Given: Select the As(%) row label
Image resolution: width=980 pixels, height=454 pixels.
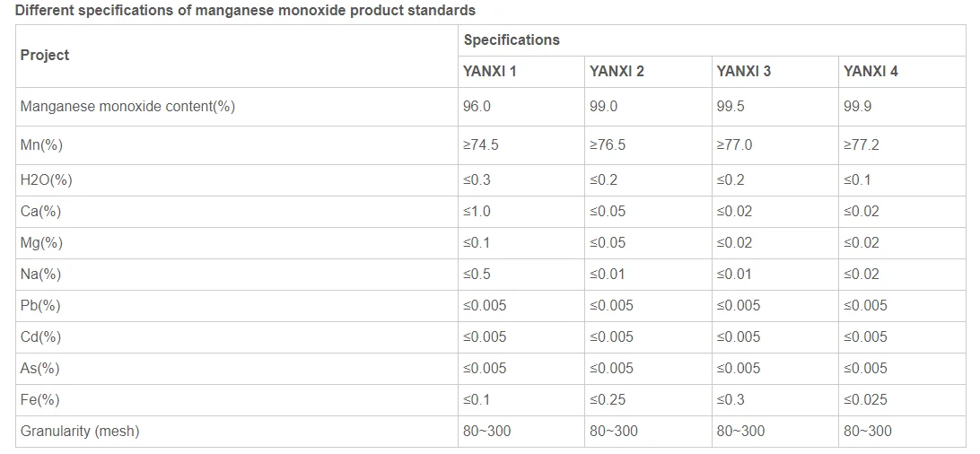Looking at the screenshot, I should (40, 369).
